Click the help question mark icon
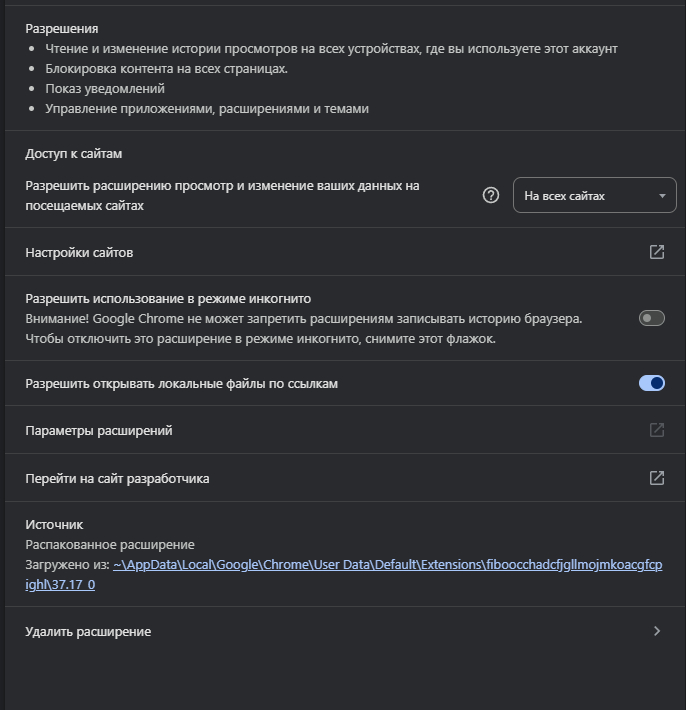686x710 pixels. tap(490, 196)
